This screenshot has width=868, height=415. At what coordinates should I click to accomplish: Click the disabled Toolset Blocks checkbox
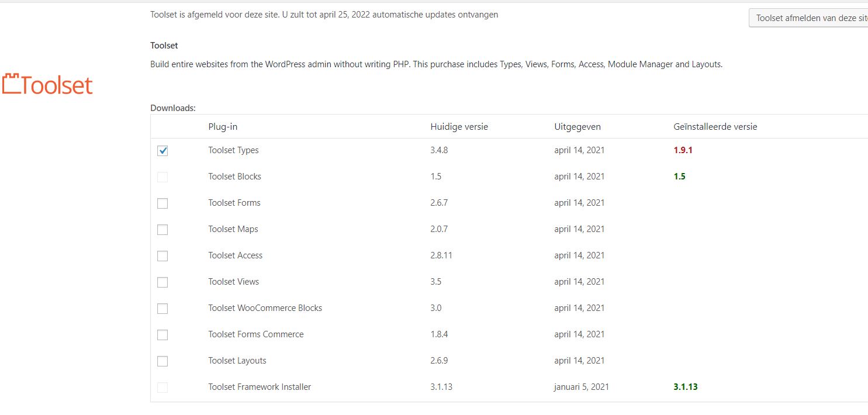point(162,177)
